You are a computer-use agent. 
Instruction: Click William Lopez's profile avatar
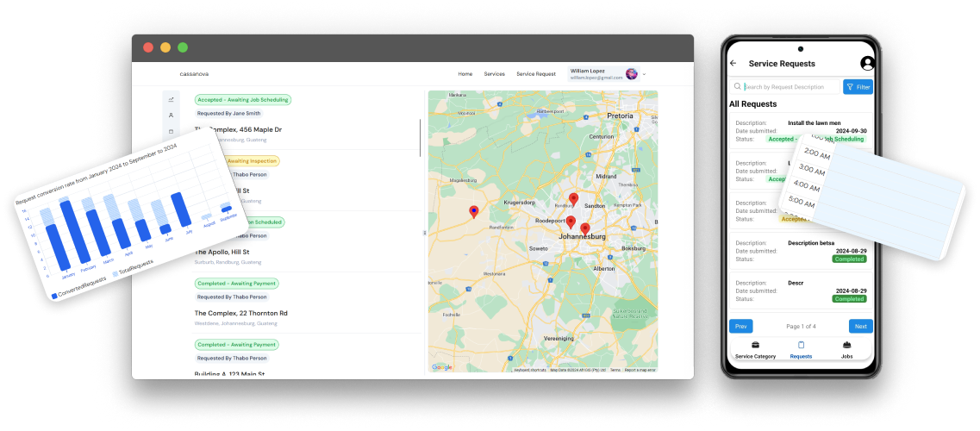click(x=631, y=74)
